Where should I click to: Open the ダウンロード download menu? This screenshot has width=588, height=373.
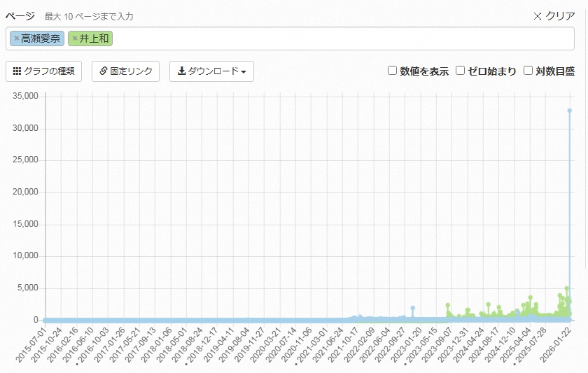(211, 71)
